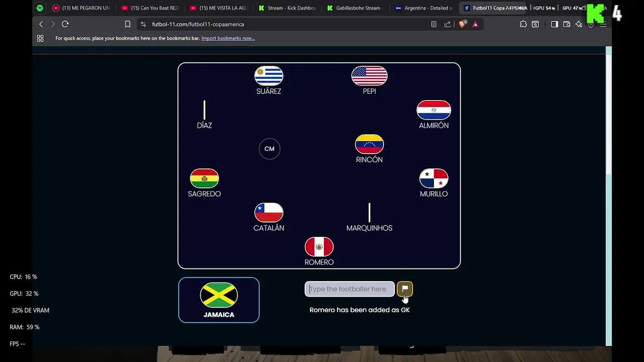644x362 pixels.
Task: Open the bookmarks bar apps grid icon
Action: 40,38
